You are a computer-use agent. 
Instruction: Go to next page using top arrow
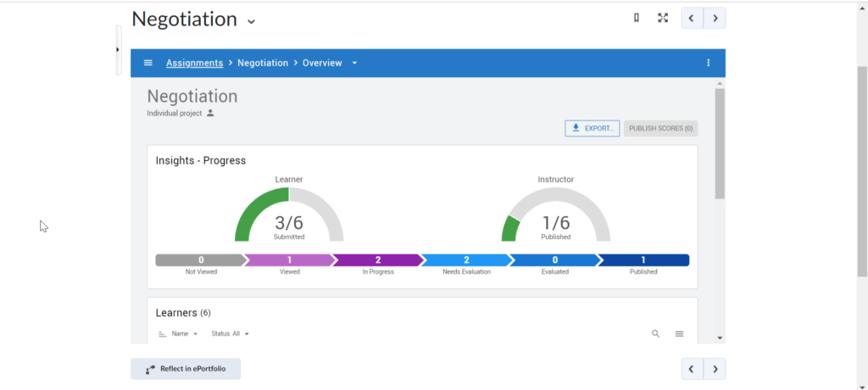(x=715, y=18)
